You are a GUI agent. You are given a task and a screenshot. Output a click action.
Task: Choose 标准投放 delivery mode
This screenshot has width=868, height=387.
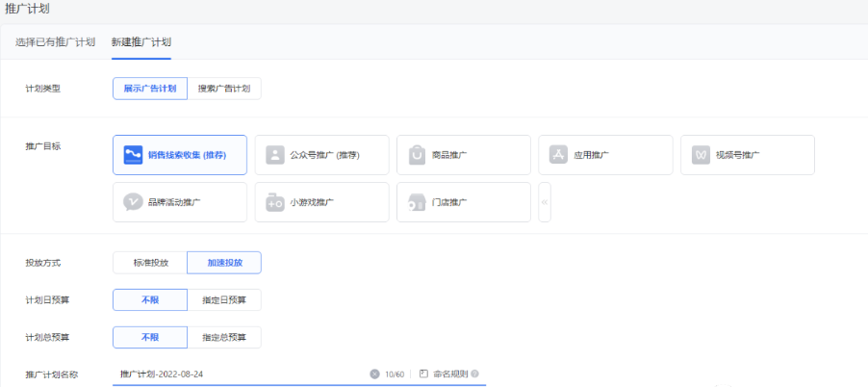pos(150,263)
